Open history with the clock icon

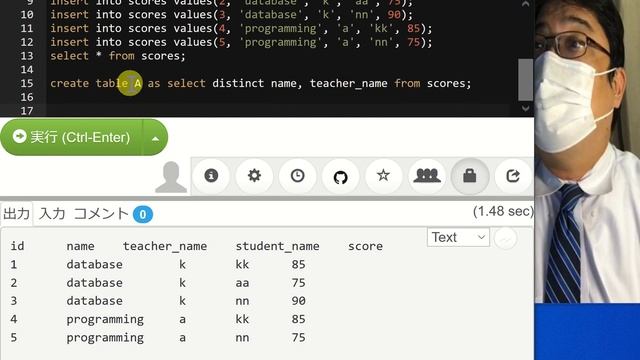tap(298, 176)
